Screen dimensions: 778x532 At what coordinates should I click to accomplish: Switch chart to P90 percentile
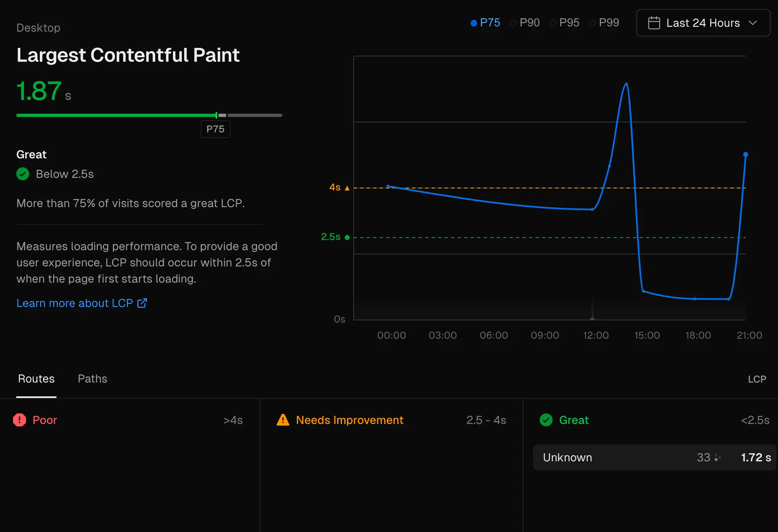tap(525, 23)
